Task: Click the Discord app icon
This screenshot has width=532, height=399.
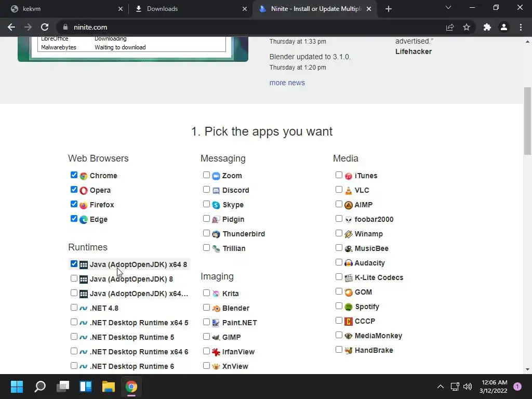Action: click(216, 190)
